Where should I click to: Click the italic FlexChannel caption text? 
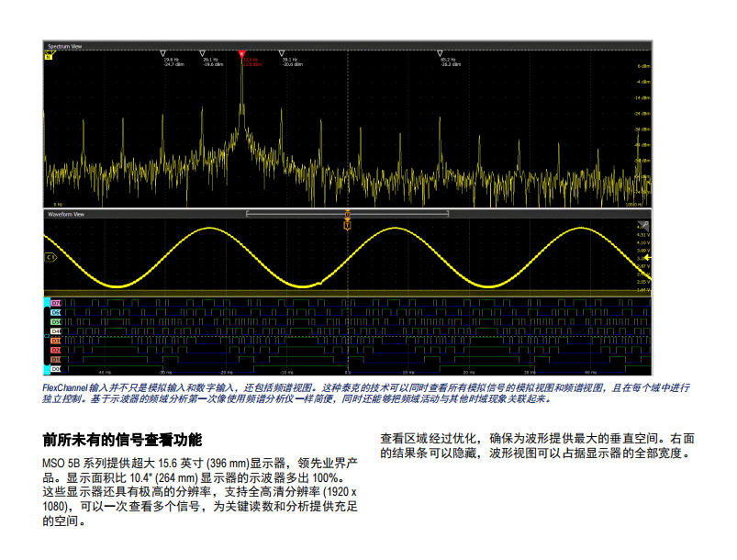[366, 393]
